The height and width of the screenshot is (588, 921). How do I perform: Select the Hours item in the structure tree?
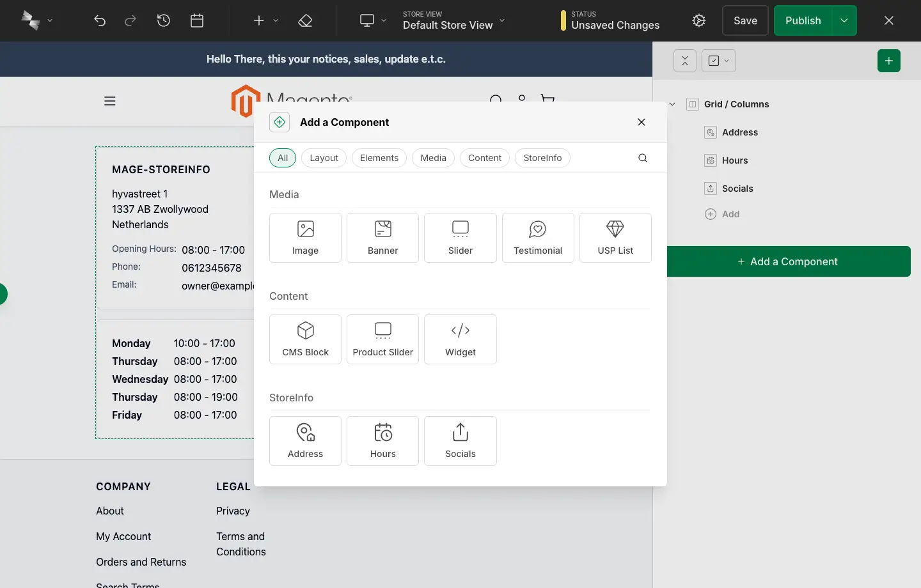coord(734,160)
